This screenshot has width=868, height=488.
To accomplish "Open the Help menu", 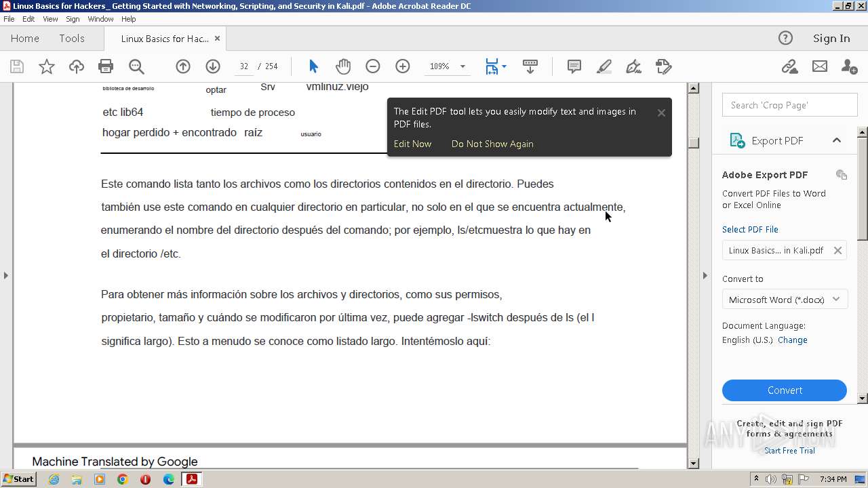I will coord(128,19).
